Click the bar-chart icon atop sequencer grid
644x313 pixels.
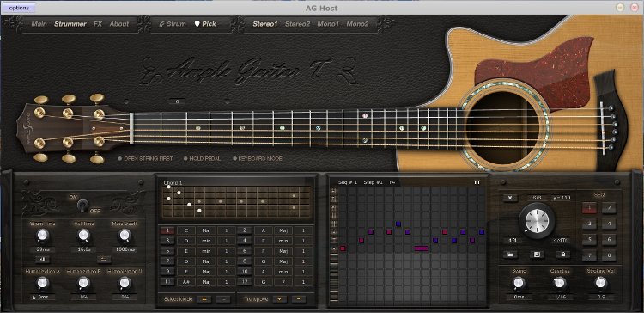[x=477, y=182]
